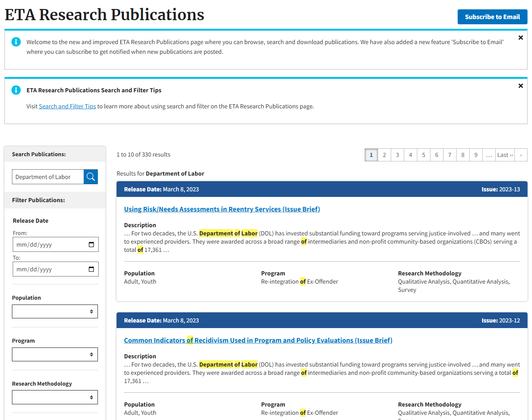Click info icon beside Search and Filter Tips
The image size is (532, 420).
pos(16,90)
